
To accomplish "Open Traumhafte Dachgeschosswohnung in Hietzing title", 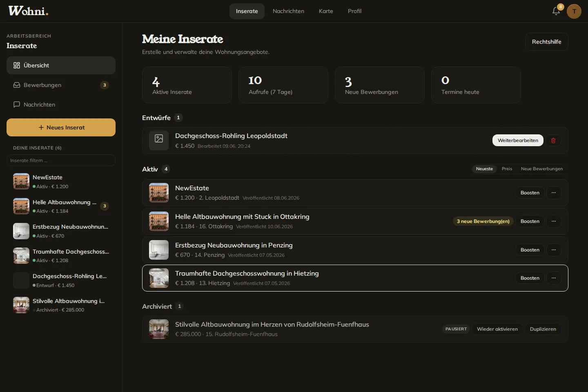I will point(247,273).
